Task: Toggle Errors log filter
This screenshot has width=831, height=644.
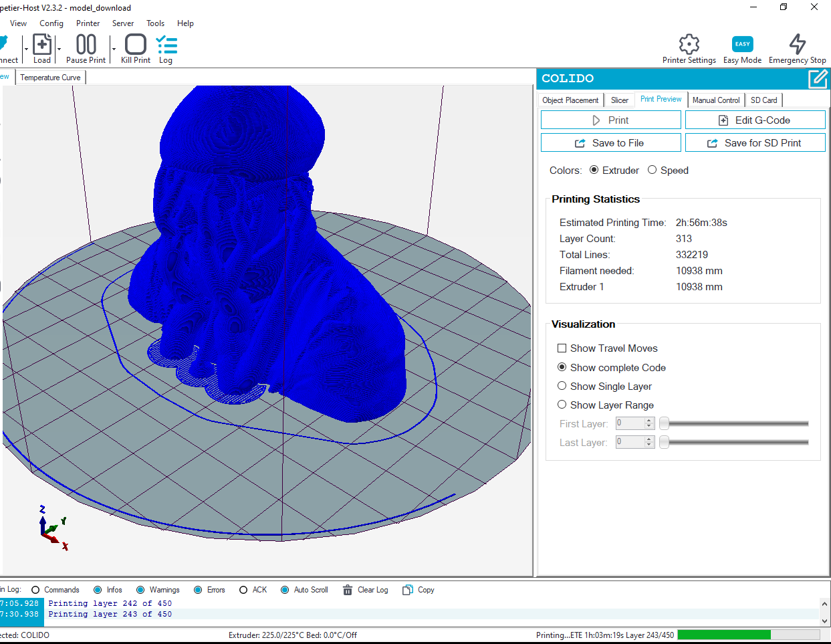Action: [198, 590]
